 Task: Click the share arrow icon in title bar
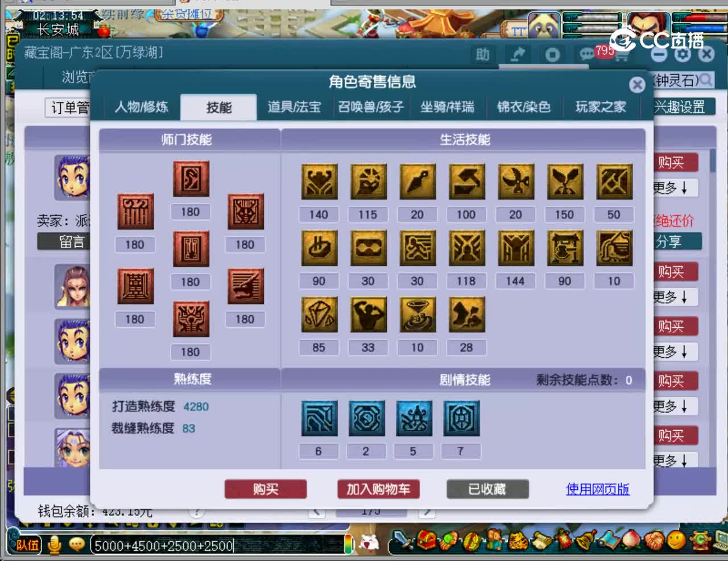pyautogui.click(x=518, y=55)
